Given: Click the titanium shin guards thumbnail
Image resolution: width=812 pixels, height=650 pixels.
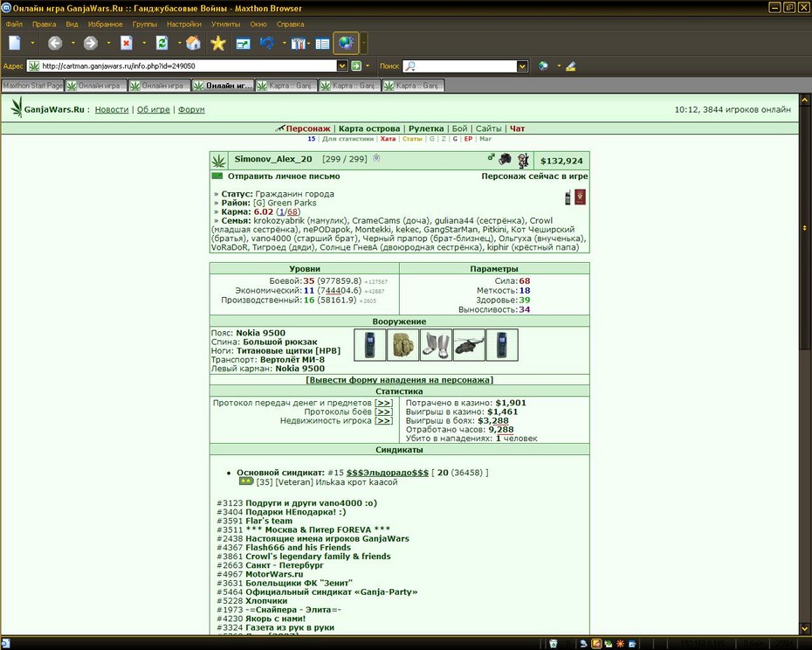Looking at the screenshot, I should [436, 345].
